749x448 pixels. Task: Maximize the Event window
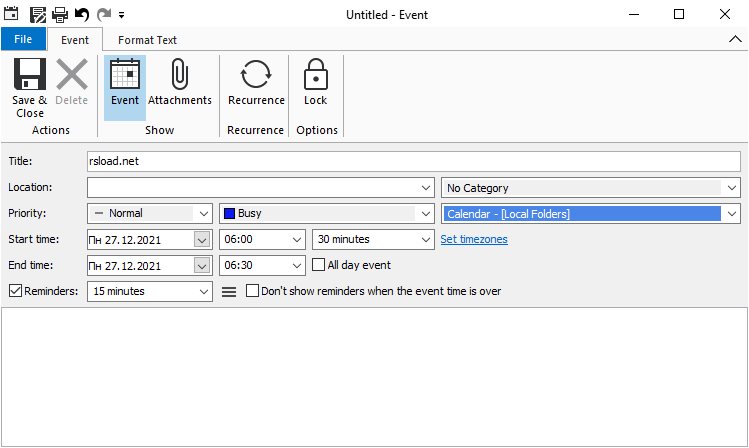tap(679, 14)
